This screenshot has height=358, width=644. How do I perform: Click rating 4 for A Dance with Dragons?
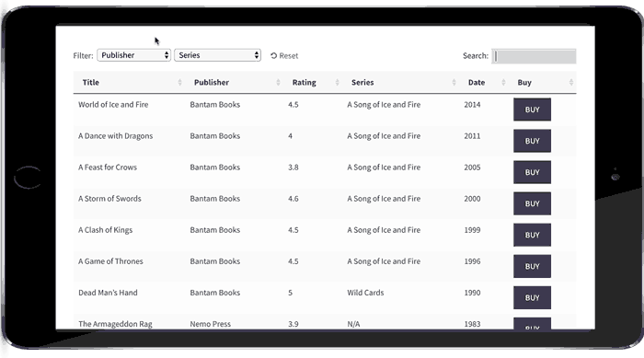291,136
